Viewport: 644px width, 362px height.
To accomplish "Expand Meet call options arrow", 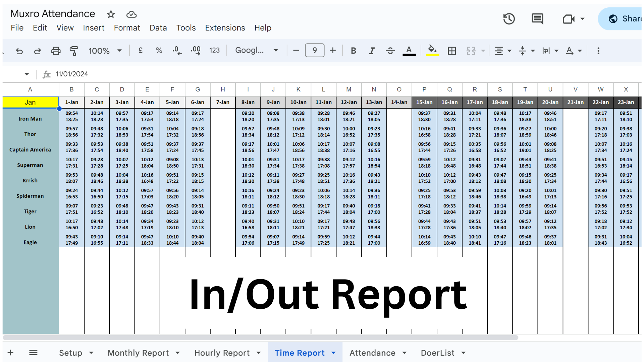I will (x=583, y=19).
